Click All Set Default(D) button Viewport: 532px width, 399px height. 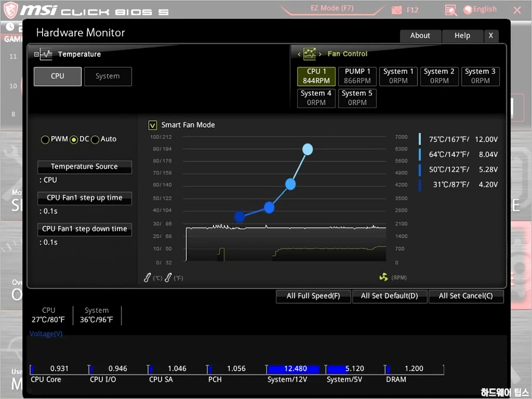[x=390, y=296]
